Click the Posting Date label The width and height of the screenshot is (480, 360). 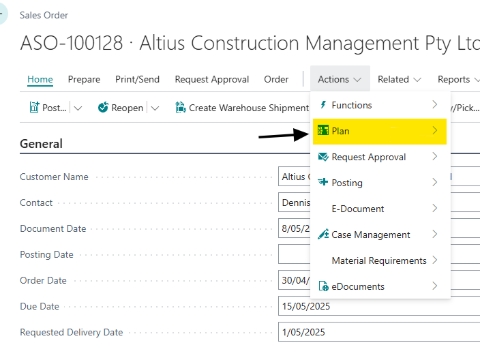point(46,255)
